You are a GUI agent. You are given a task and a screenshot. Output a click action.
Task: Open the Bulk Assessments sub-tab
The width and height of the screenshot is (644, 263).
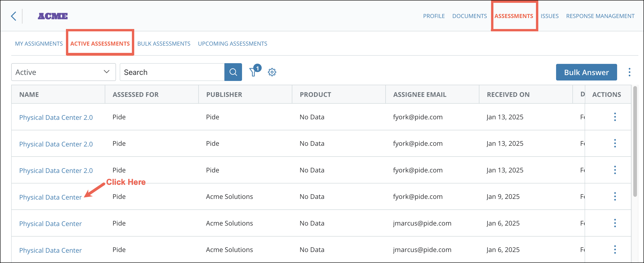click(x=164, y=44)
